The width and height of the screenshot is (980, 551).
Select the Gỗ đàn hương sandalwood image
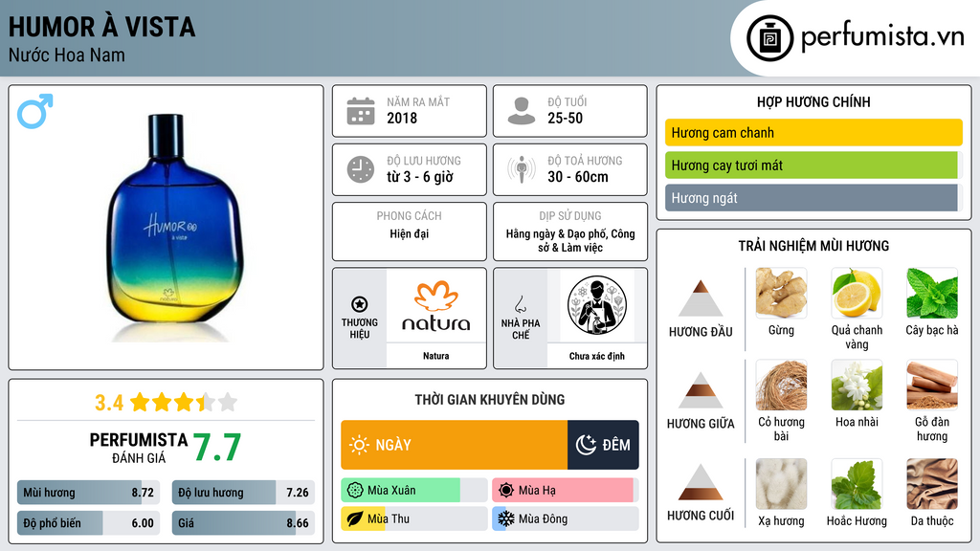[x=932, y=385]
